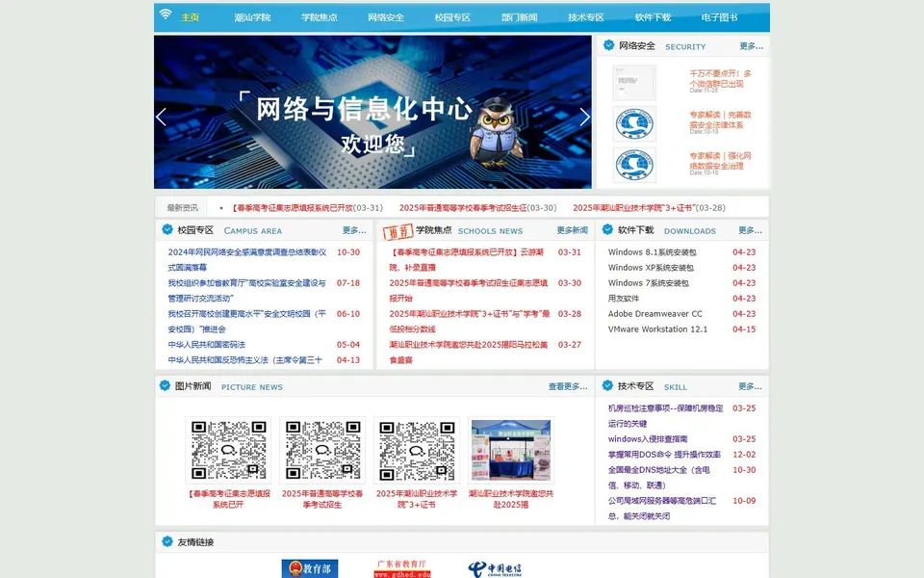Click the check badge beside 网络安全 SECURITY

pos(608,45)
